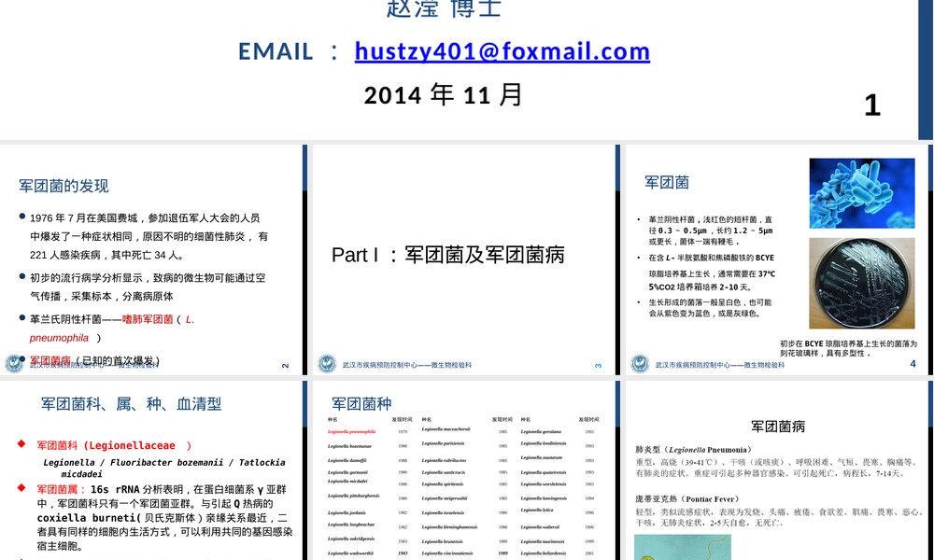Image resolution: width=934 pixels, height=560 pixels.
Task: Open the 军团菌种 table slide thumbnail
Action: click(x=466, y=470)
